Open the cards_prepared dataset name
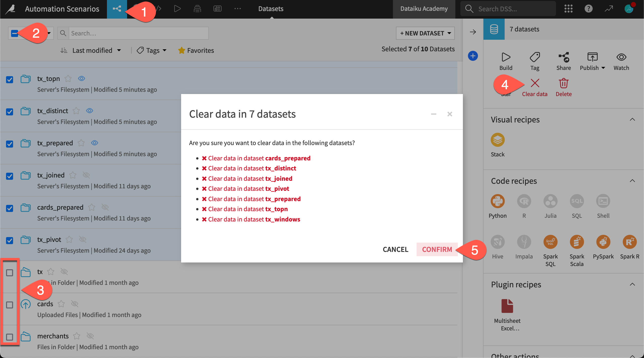644x358 pixels. point(60,207)
